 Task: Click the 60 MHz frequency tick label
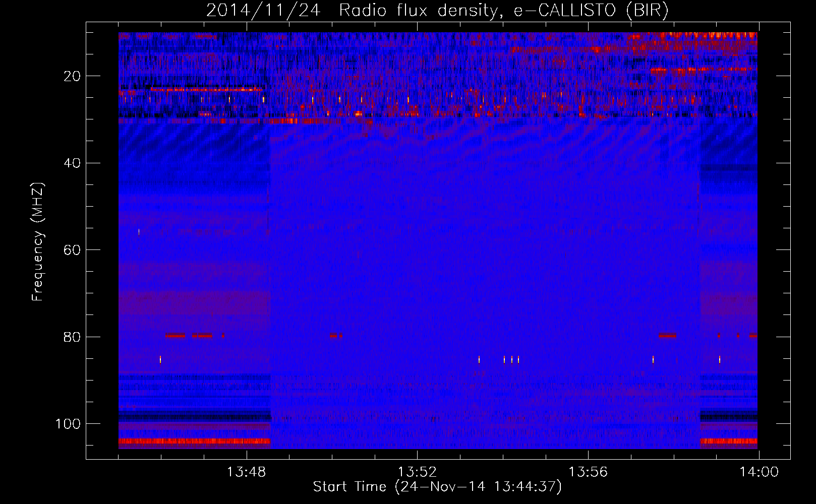(x=73, y=250)
